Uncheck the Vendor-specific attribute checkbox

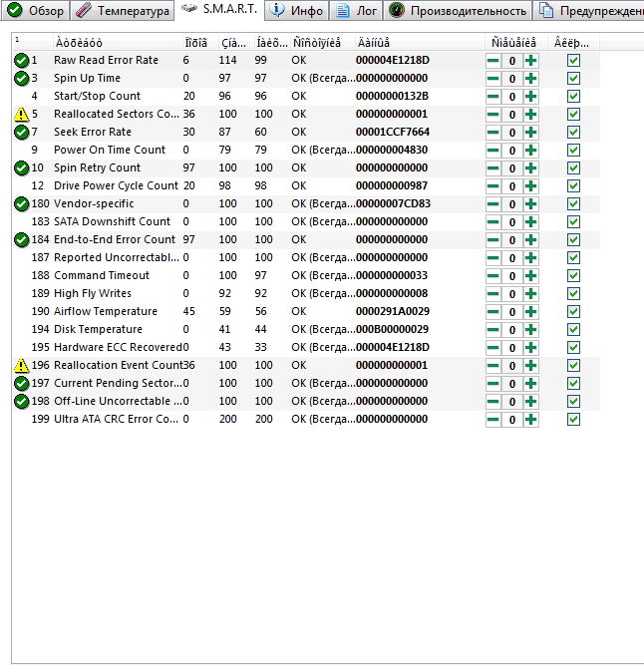pos(573,204)
